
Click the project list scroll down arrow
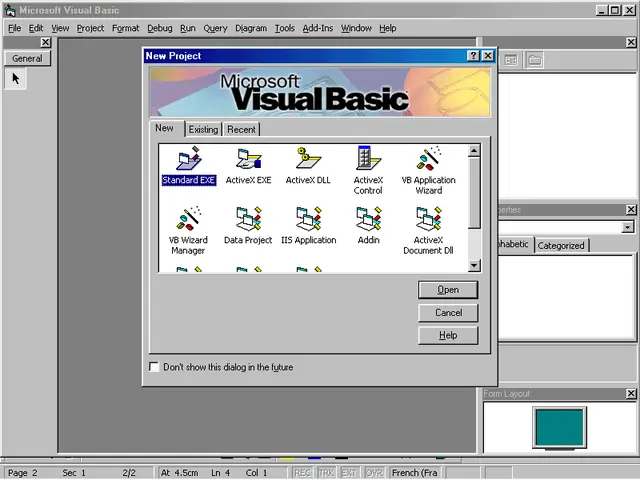(473, 265)
